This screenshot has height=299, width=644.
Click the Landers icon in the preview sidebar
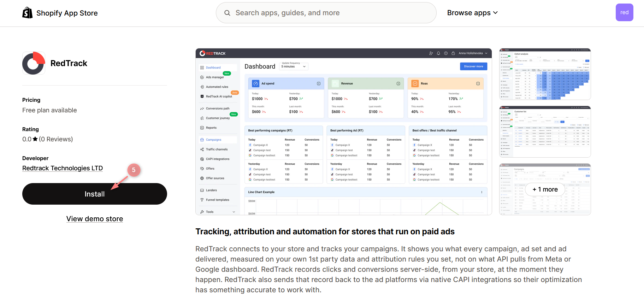(202, 190)
